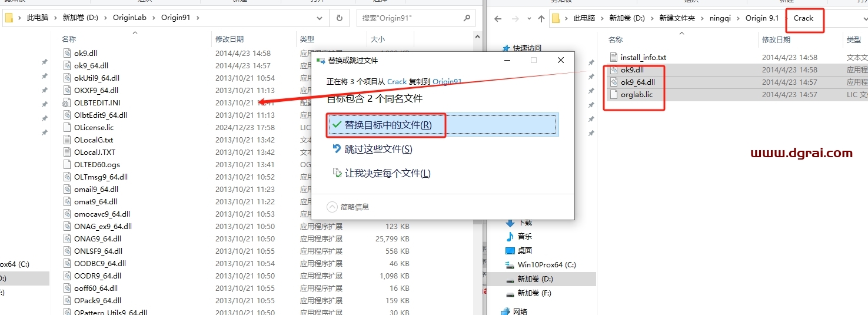This screenshot has width=868, height=315.
Task: Go back in the Crack folder window
Action: [x=498, y=19]
